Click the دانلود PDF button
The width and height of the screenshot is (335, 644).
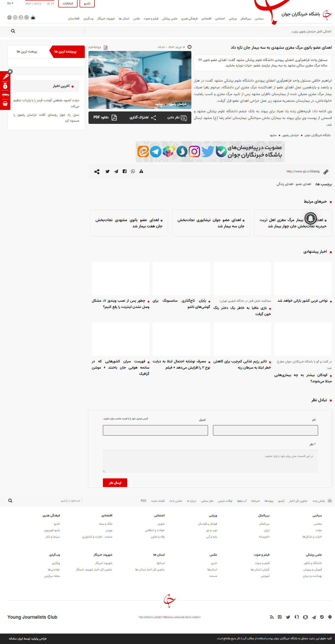[x=105, y=117]
